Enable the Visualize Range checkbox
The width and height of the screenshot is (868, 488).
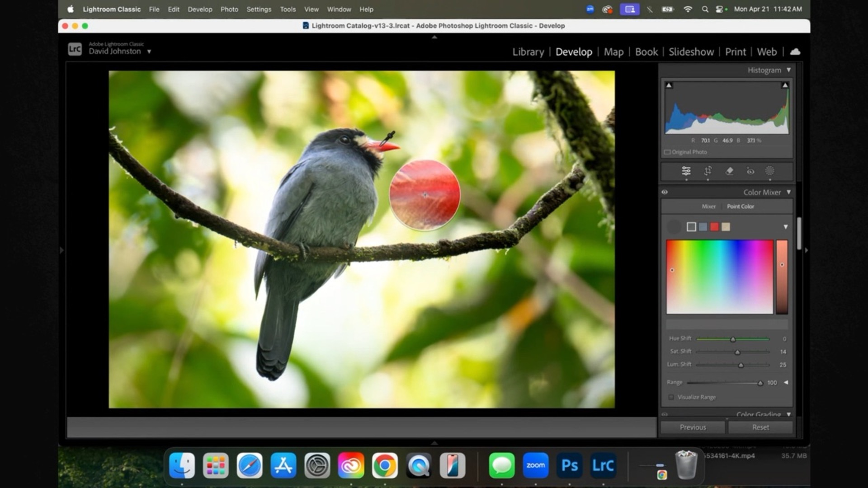click(672, 397)
